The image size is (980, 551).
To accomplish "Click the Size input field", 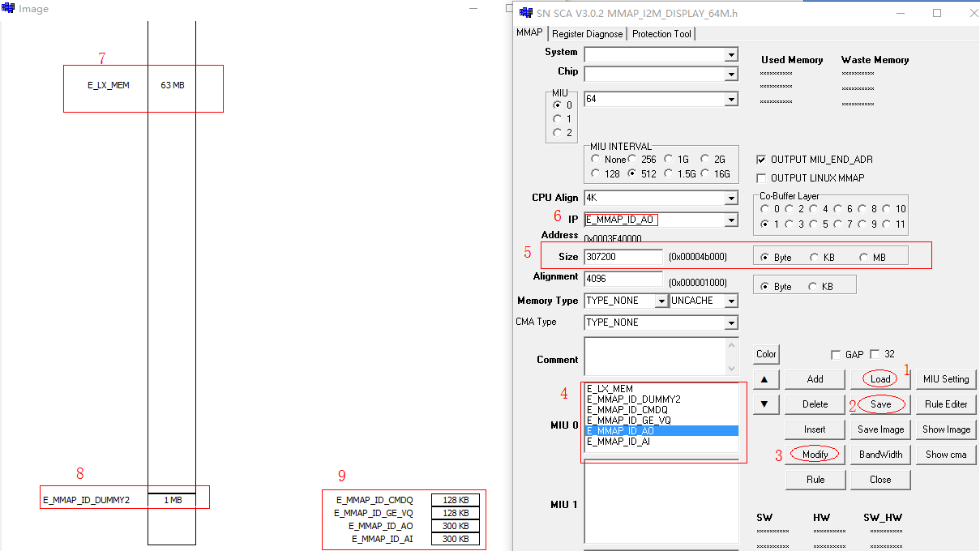I will 623,257.
